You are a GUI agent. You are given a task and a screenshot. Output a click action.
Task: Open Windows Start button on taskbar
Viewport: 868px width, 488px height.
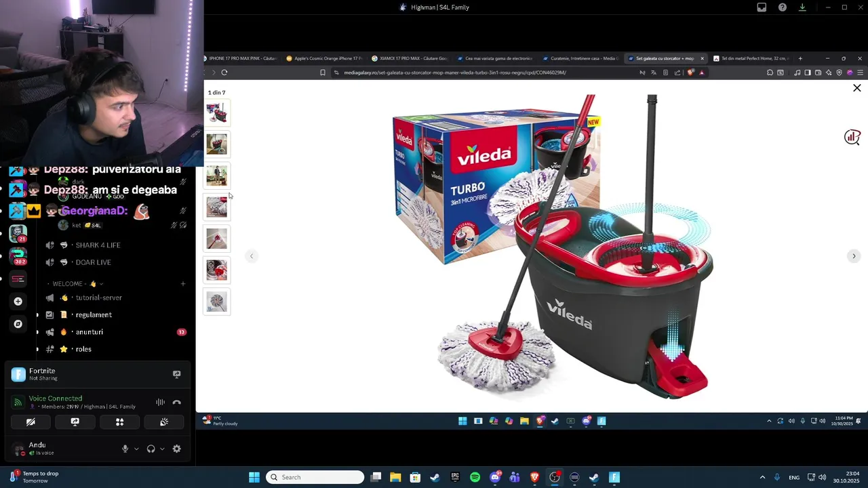254,477
